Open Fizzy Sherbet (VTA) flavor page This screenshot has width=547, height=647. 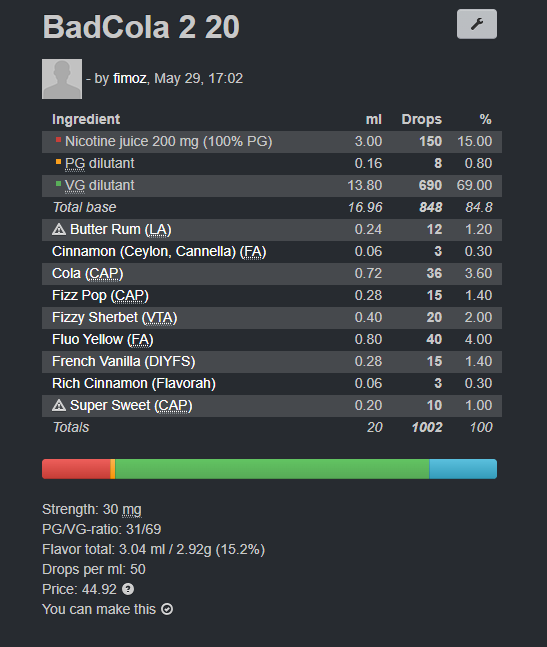pyautogui.click(x=114, y=318)
